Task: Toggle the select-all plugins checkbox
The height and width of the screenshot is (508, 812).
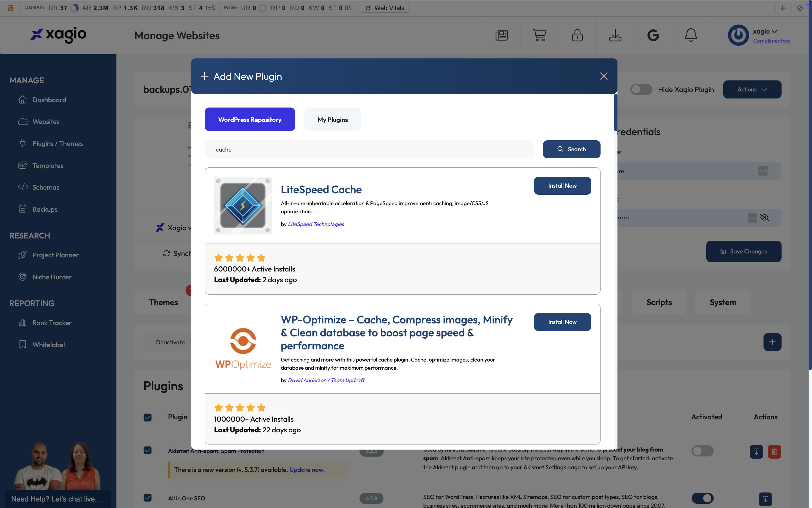Action: (148, 417)
